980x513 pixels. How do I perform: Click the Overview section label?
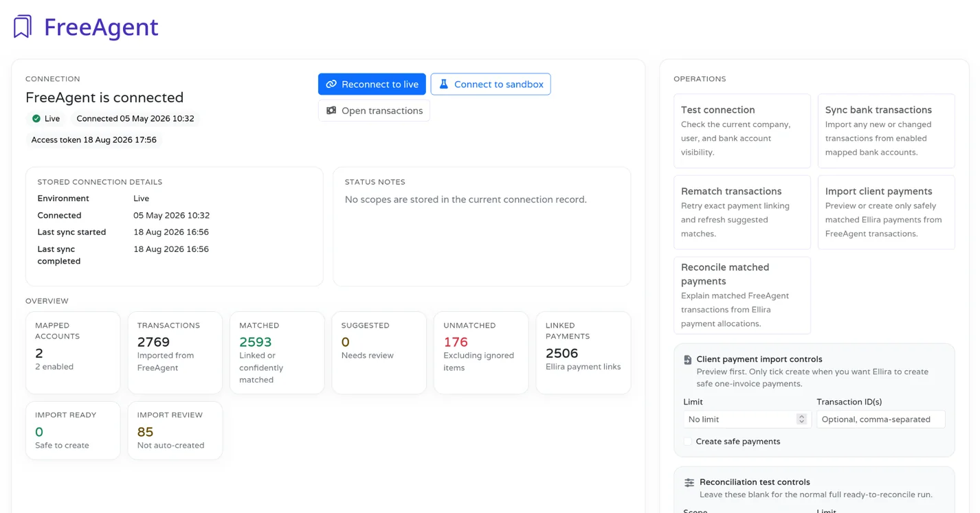click(47, 301)
